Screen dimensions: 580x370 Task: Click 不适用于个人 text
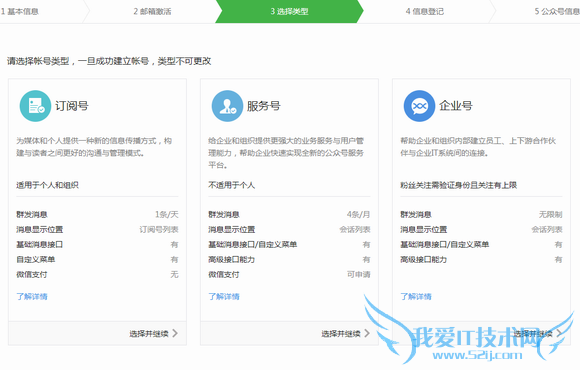tap(232, 185)
